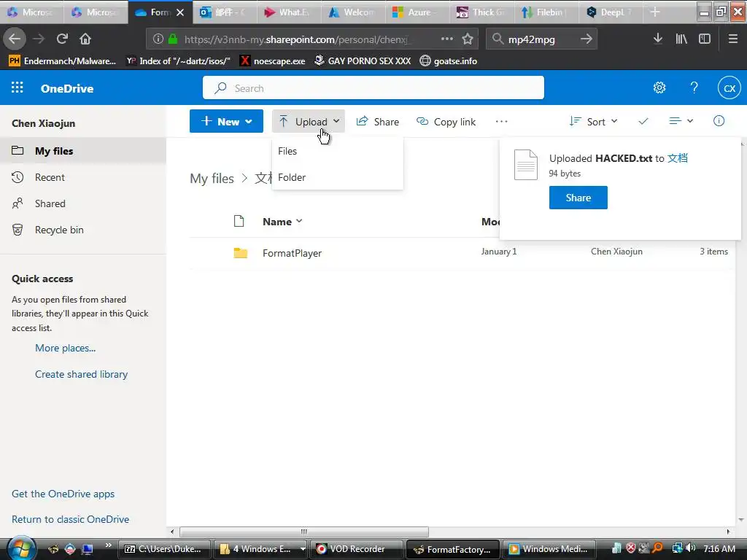
Task: Click the Share button in upload notification
Action: coord(578,198)
